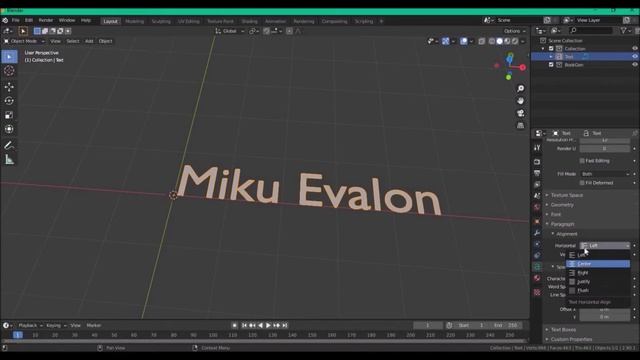Hide the Collection via eye icon
This screenshot has height=360, width=640.
coord(635,49)
